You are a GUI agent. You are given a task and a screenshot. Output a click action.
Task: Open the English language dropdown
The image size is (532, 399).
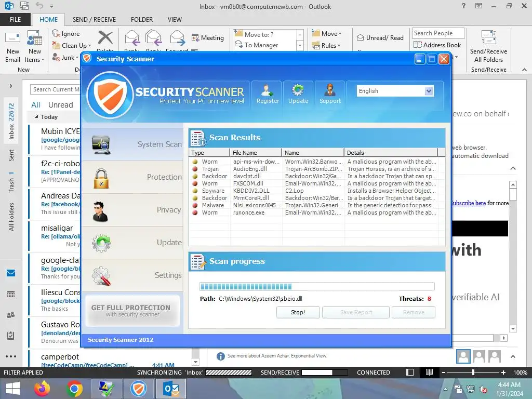pos(429,91)
